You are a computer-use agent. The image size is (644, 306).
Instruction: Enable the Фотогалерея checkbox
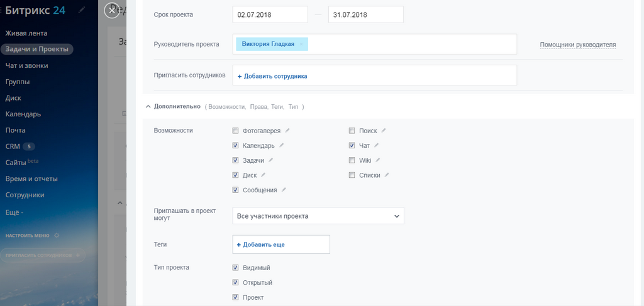(235, 131)
